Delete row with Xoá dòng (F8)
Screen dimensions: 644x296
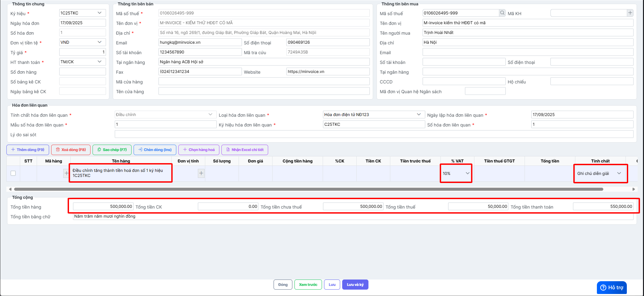tap(71, 150)
